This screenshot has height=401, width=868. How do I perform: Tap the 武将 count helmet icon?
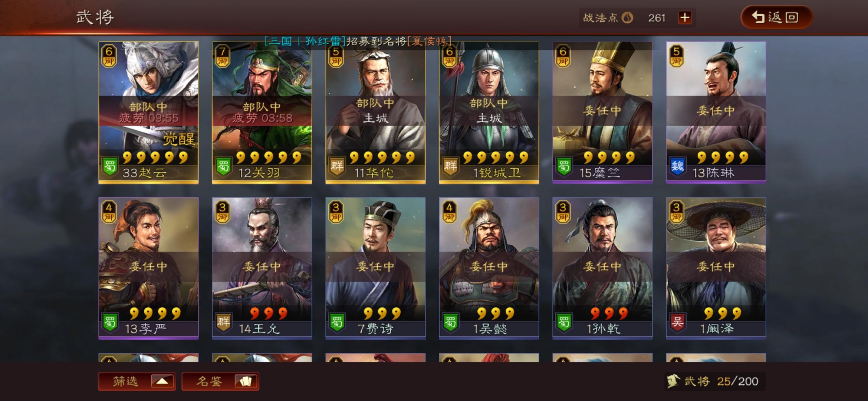[x=673, y=381]
